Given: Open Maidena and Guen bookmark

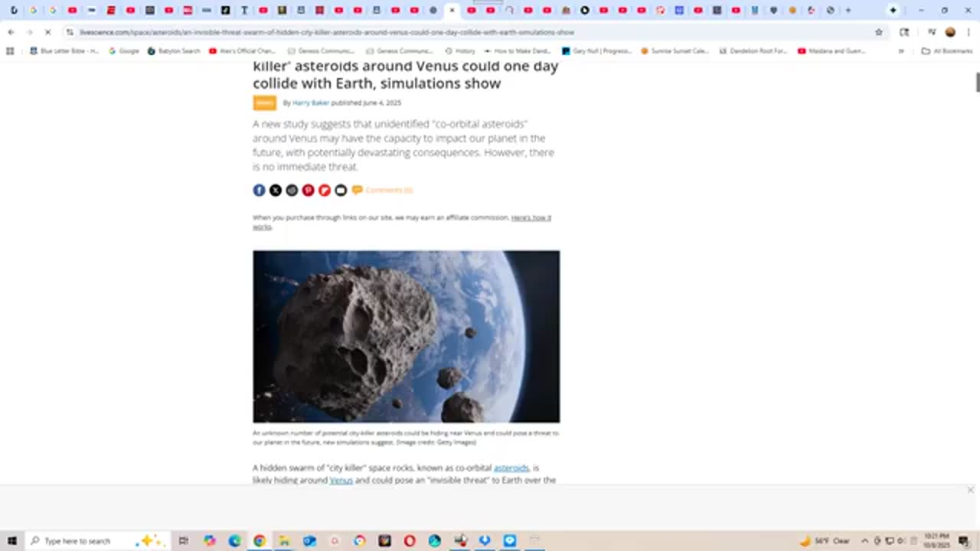Looking at the screenshot, I should (831, 51).
